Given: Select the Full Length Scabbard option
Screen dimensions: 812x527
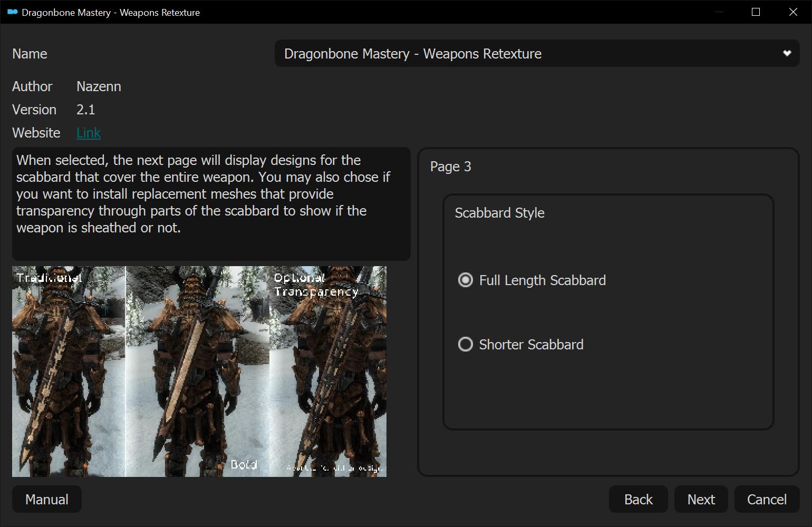Looking at the screenshot, I should 532,280.
